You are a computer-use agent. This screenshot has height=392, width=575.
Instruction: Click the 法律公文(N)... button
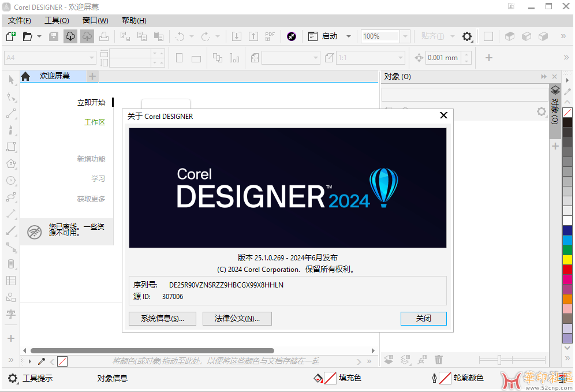tap(237, 318)
